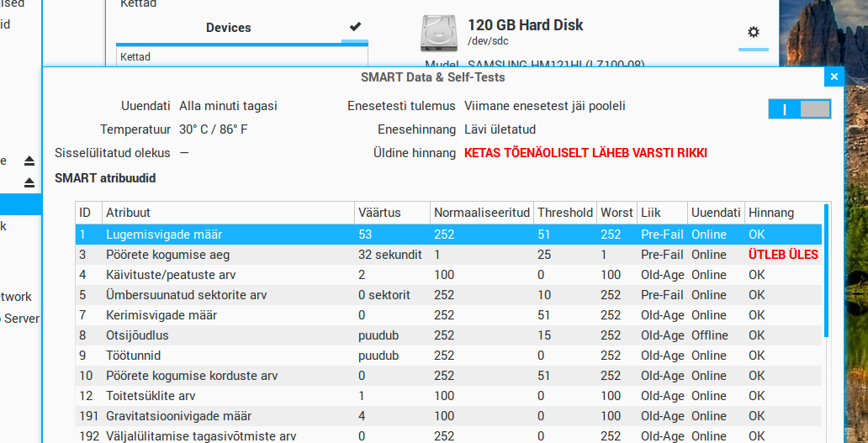Click the Threshold column header

[564, 213]
